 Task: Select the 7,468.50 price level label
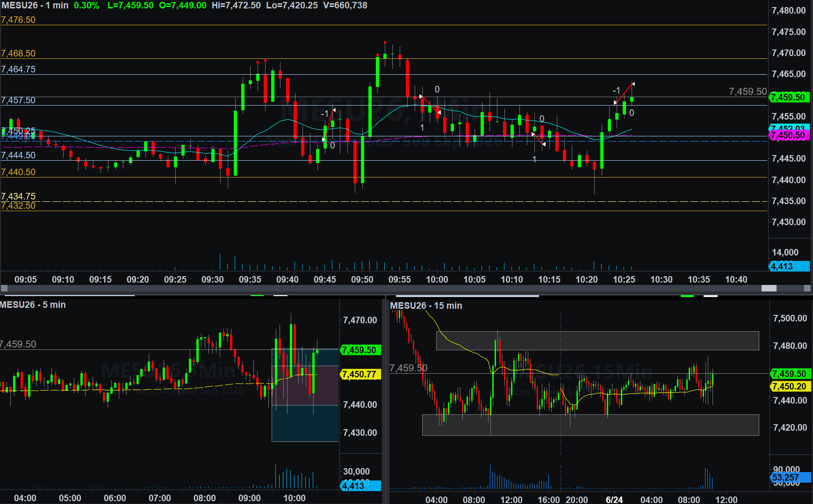[18, 53]
